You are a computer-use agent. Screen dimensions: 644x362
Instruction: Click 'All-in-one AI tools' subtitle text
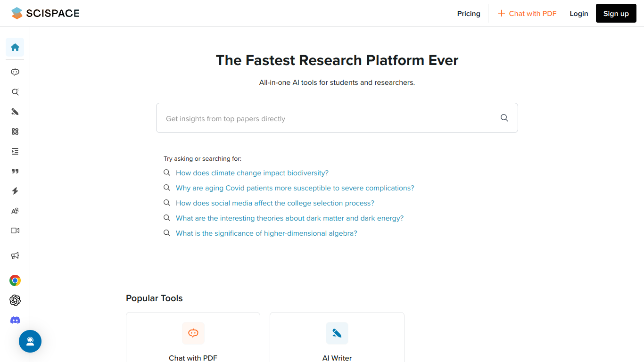coord(337,82)
